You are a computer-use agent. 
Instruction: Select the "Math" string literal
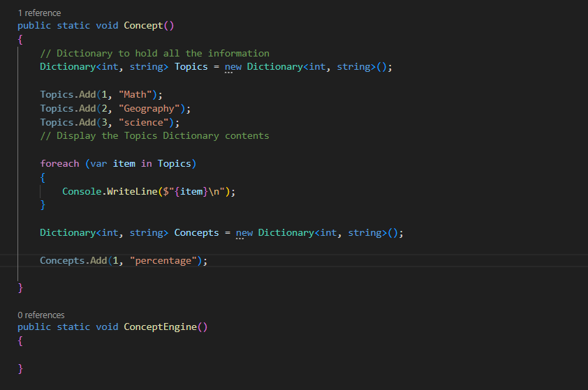(x=137, y=94)
